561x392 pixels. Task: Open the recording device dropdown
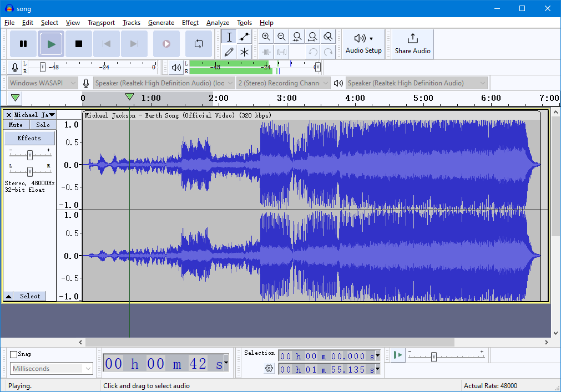pyautogui.click(x=164, y=83)
